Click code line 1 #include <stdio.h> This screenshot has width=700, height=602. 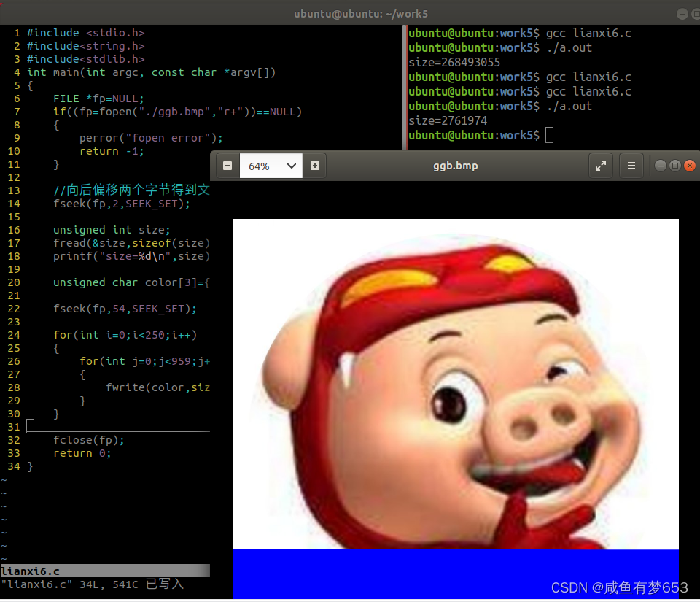(x=86, y=33)
